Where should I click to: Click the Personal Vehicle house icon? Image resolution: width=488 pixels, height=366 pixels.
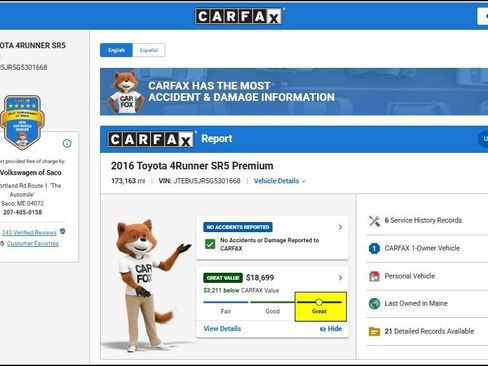pyautogui.click(x=374, y=276)
